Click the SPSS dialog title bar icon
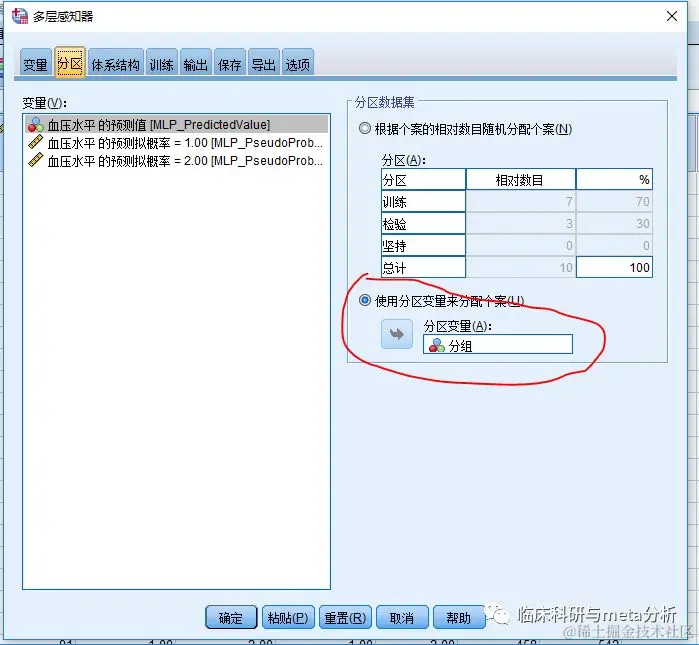Screen dimensions: 699x645 coord(20,16)
